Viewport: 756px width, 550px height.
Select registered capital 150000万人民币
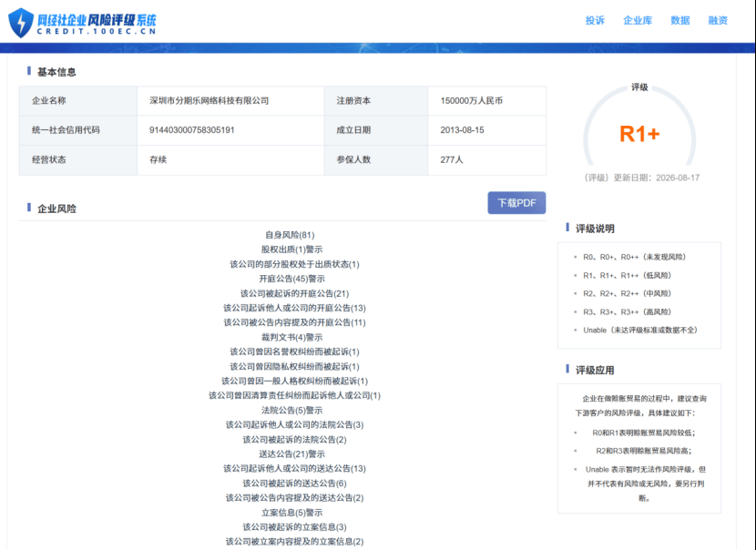click(x=471, y=101)
